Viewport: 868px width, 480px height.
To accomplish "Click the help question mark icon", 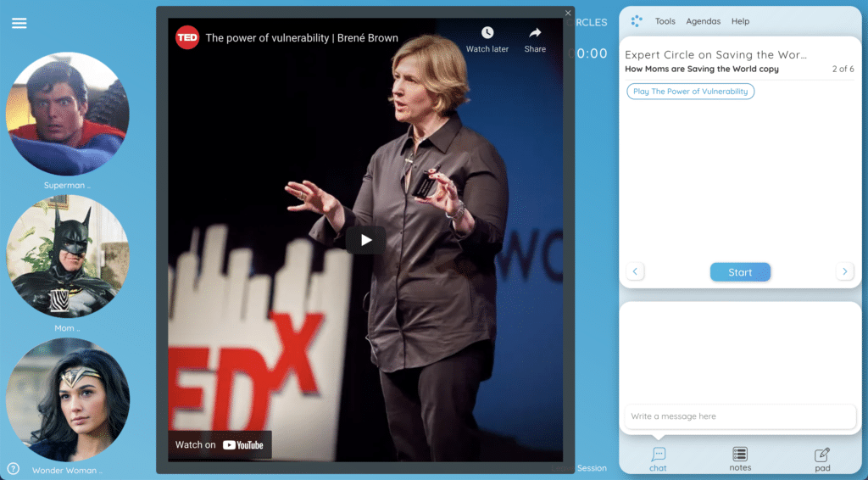I will click(x=13, y=469).
